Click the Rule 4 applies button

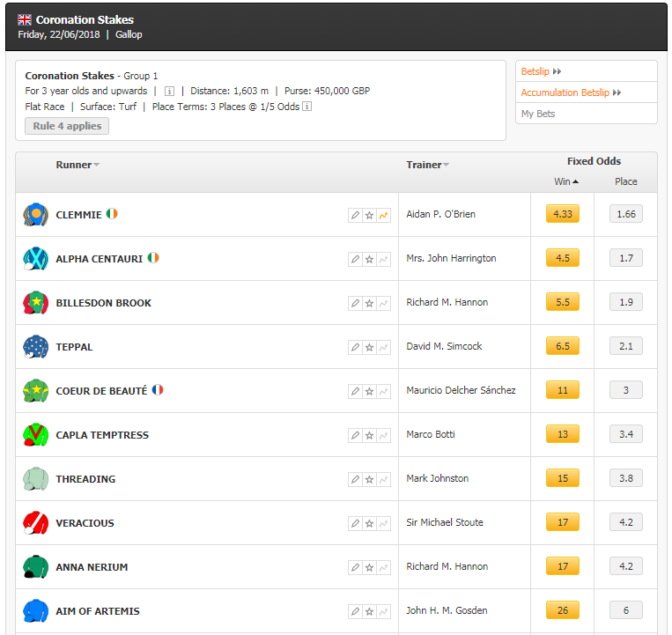tap(67, 126)
